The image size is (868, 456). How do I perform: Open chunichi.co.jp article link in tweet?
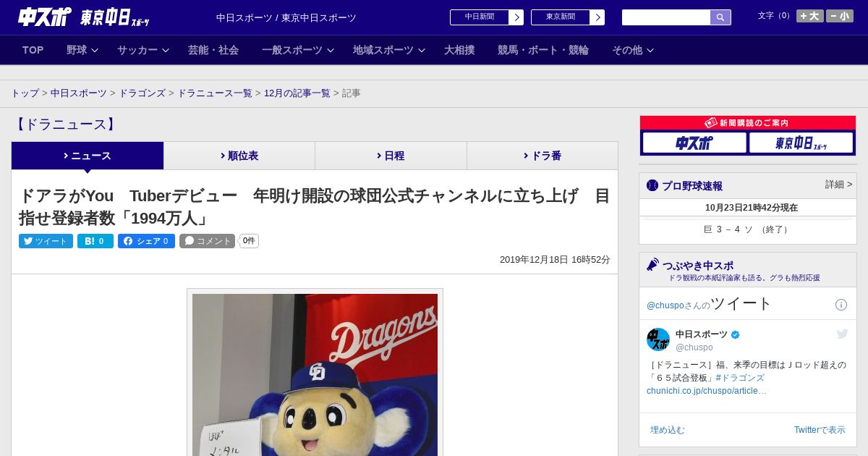point(707,391)
